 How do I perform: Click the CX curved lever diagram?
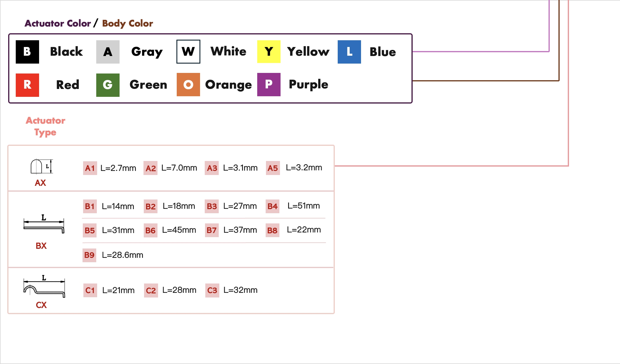click(x=44, y=287)
